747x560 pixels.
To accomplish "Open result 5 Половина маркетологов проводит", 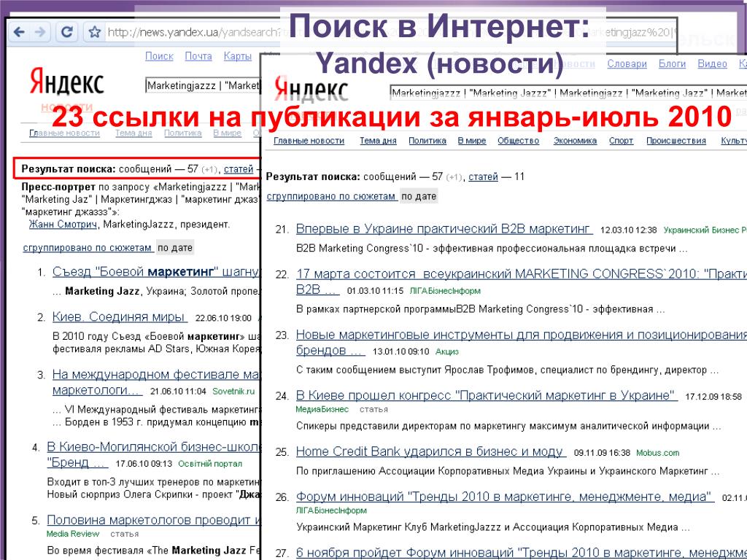I will [x=153, y=520].
